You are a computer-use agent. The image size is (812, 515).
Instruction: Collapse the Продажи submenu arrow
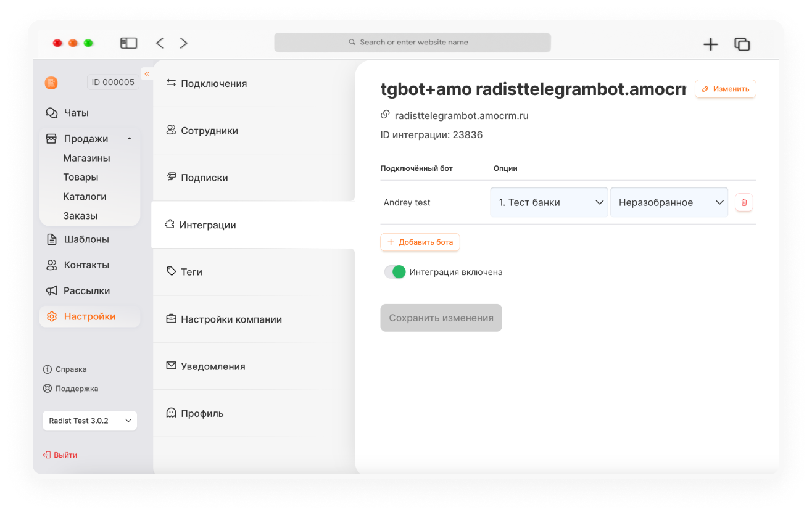click(130, 139)
